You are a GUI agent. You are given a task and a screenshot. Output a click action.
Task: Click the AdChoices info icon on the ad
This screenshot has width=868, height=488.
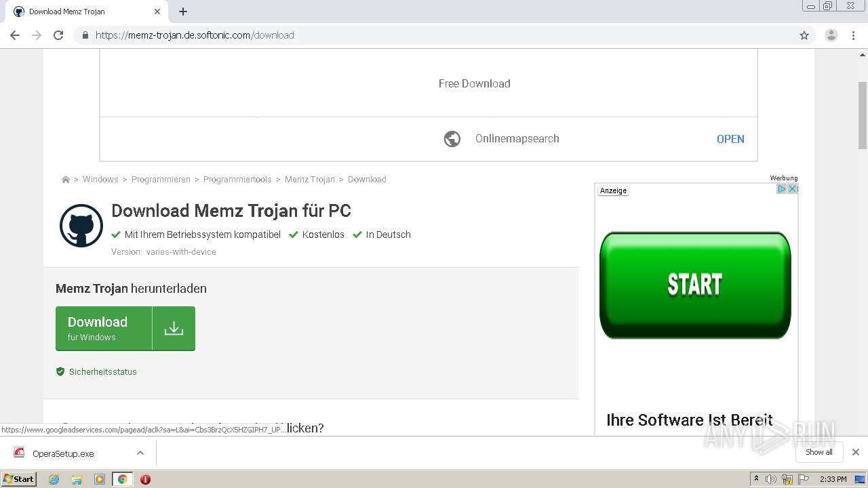[x=781, y=189]
